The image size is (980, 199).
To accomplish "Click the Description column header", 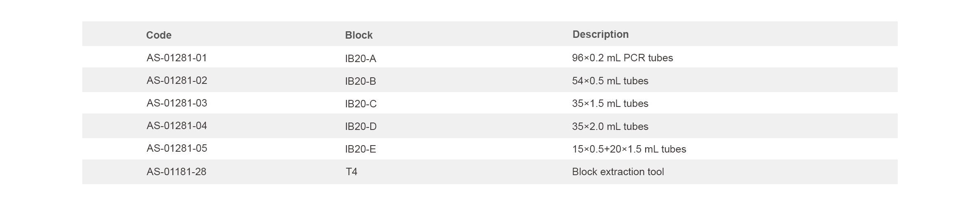I will point(600,35).
